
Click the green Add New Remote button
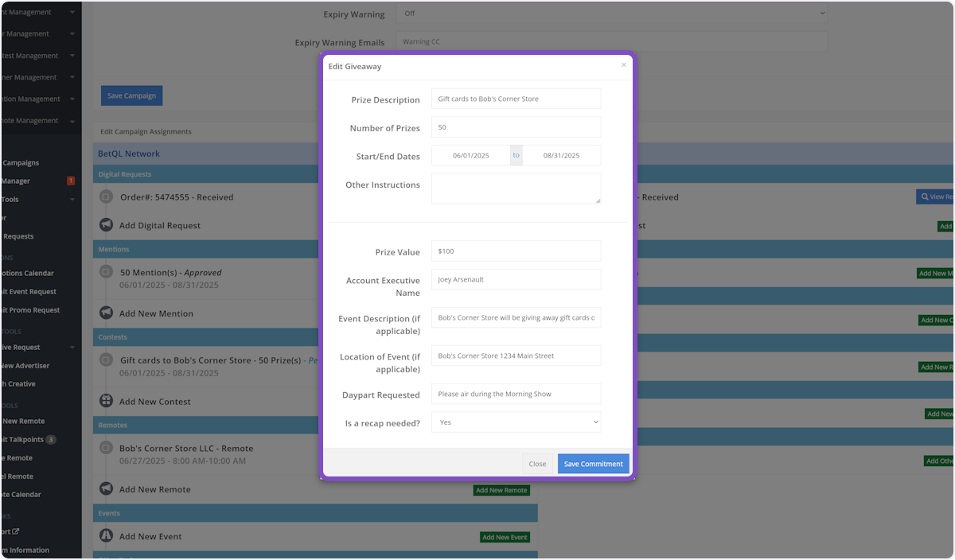(x=501, y=490)
